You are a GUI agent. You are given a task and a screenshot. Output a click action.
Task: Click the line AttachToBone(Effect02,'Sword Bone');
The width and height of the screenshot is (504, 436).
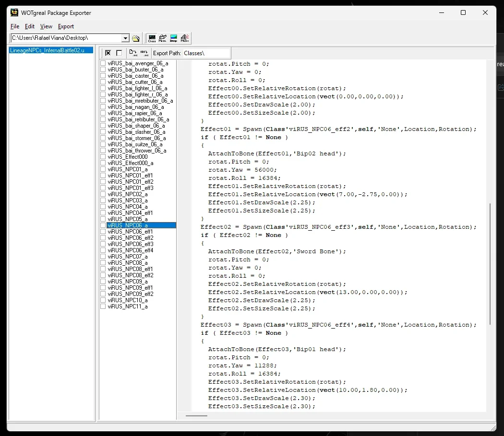[277, 252]
